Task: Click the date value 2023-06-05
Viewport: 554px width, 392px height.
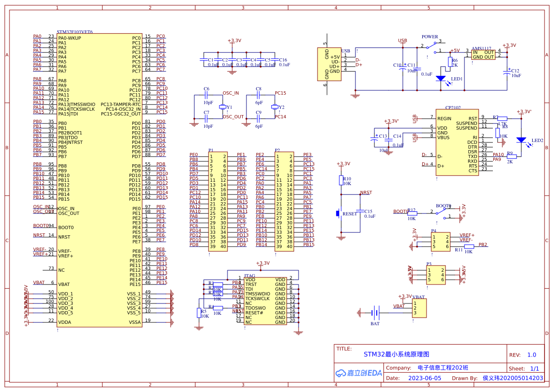Action: tap(425, 378)
